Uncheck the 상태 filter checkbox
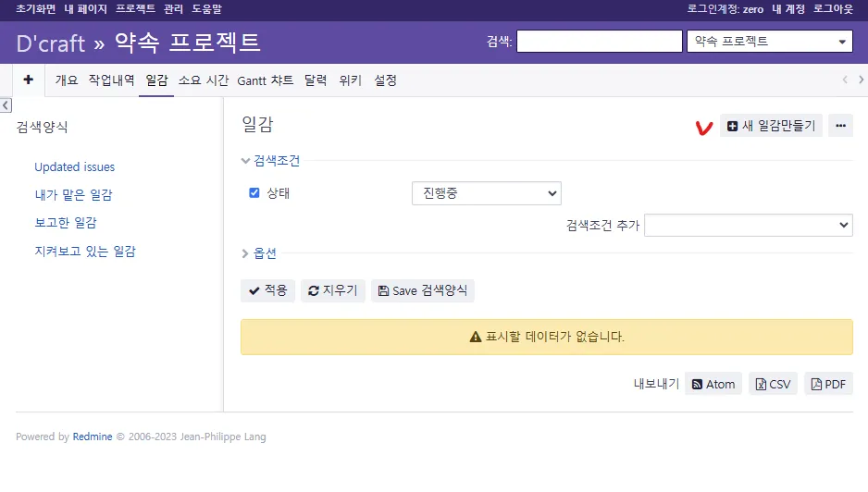The width and height of the screenshot is (868, 492). [254, 193]
